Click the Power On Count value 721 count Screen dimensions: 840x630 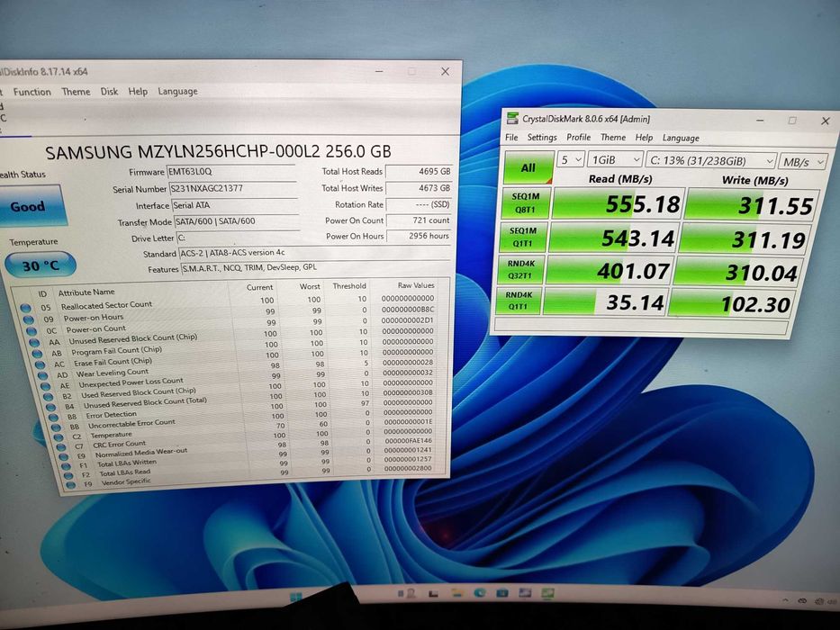(419, 220)
